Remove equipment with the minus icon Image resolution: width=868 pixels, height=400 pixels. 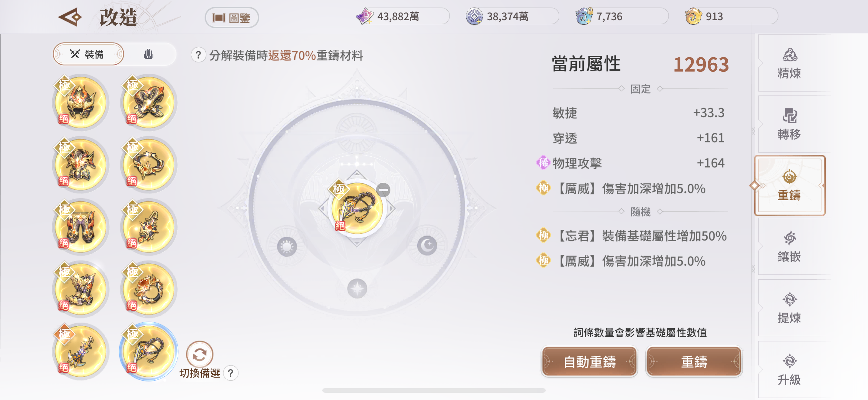(383, 190)
